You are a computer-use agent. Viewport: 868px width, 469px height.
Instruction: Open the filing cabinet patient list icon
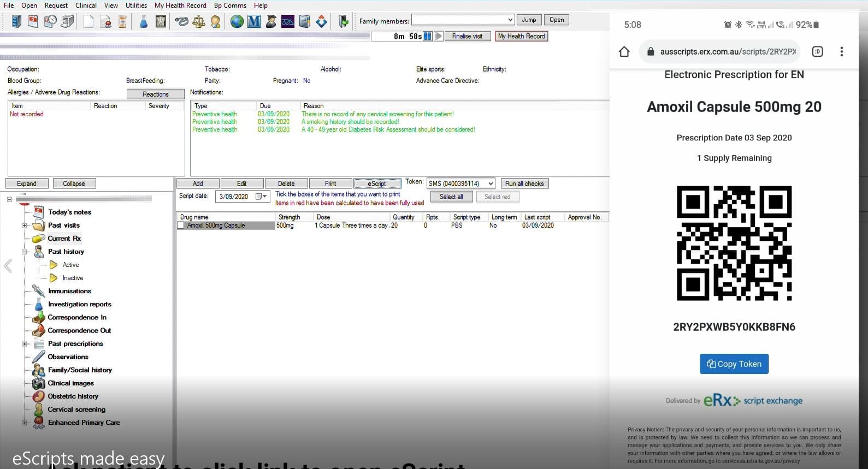(x=16, y=21)
